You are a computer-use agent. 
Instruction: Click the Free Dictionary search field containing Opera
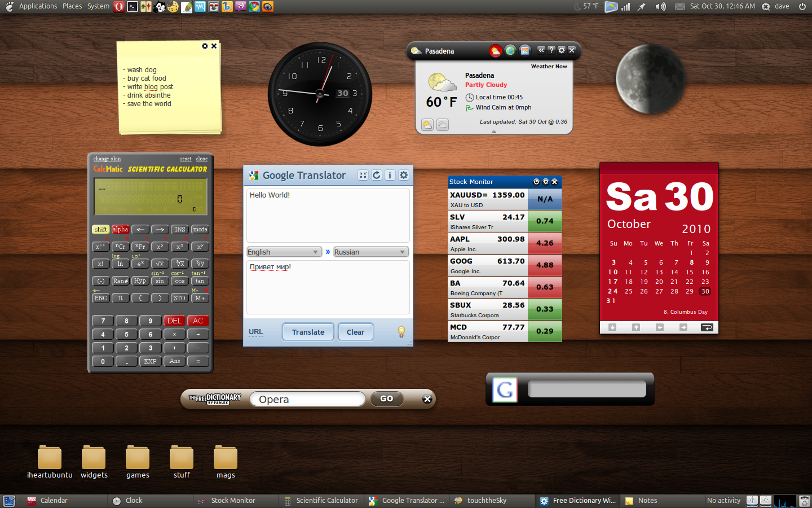[x=308, y=399]
